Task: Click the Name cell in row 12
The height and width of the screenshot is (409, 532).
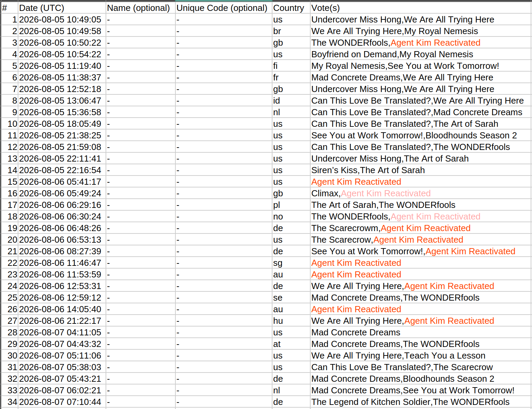Action: [141, 147]
